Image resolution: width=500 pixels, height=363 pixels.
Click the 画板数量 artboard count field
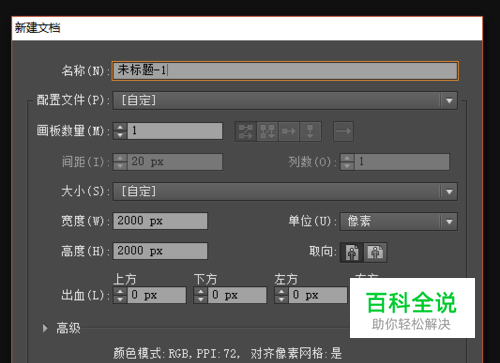(x=175, y=131)
